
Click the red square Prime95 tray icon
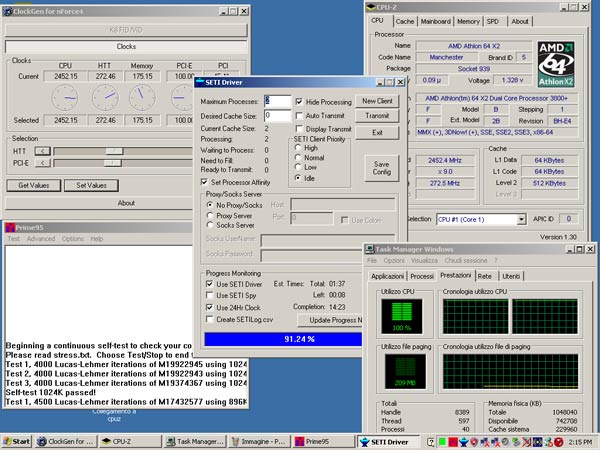pos(453,442)
